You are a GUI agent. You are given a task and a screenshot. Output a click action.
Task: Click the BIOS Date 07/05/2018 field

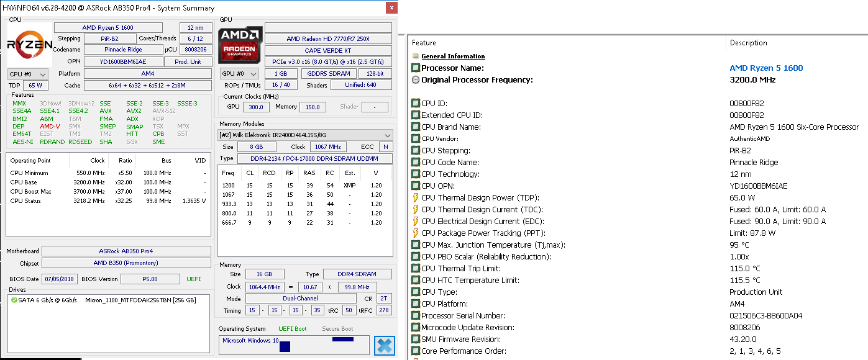click(x=60, y=279)
